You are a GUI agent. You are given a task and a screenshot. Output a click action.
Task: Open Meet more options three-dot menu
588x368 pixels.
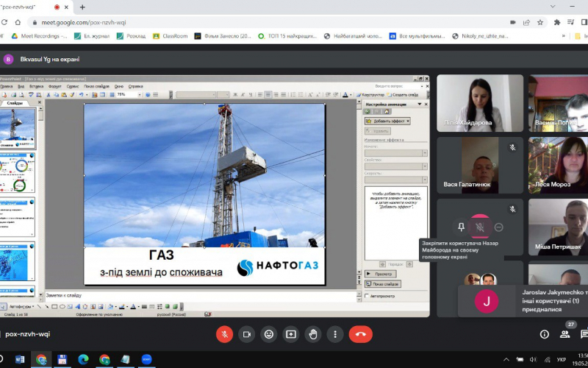(x=335, y=334)
